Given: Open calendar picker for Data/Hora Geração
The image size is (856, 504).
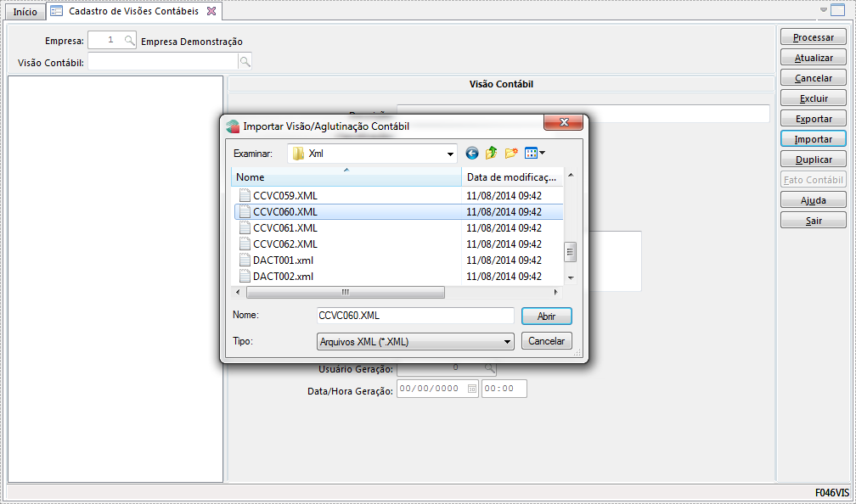Looking at the screenshot, I should pyautogui.click(x=471, y=389).
